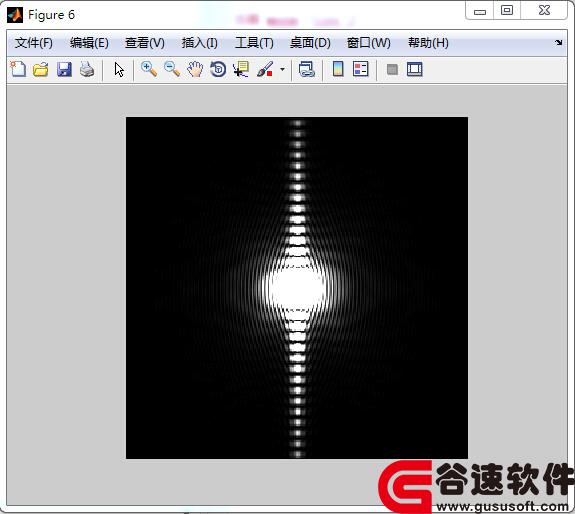Screen dimensions: 575x514
Task: Activate the Zoom Out magnifier tool
Action: click(172, 69)
